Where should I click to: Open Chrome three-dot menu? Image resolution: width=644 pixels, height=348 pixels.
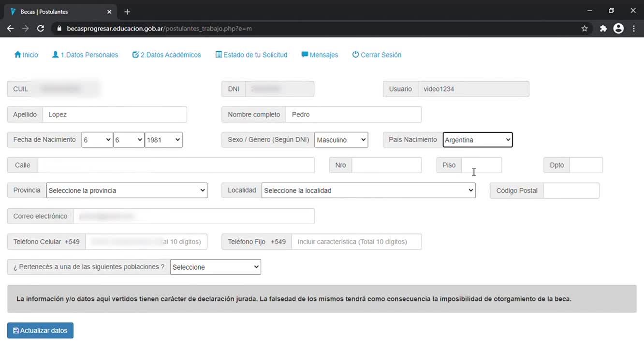pos(634,29)
